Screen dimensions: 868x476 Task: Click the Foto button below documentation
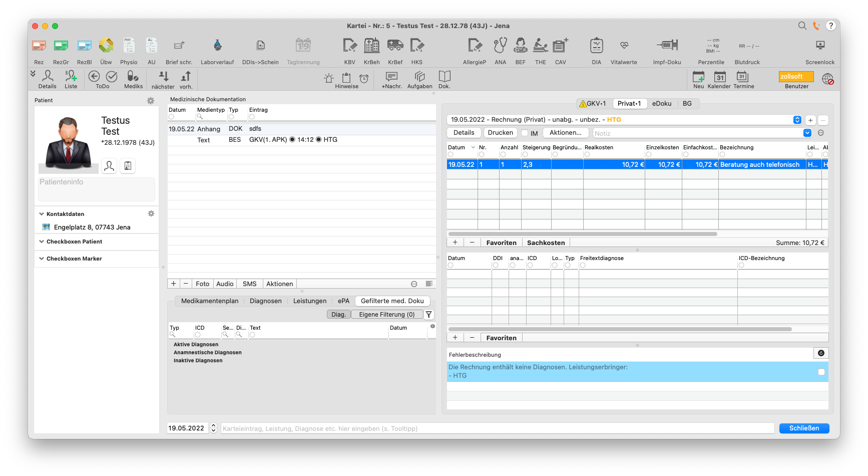203,284
